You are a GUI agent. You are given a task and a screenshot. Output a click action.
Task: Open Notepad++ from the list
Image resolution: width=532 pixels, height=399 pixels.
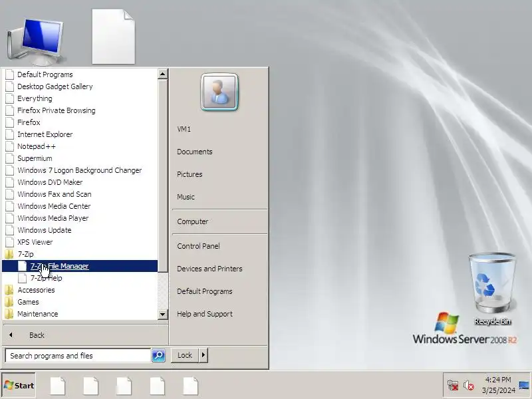[80, 146]
